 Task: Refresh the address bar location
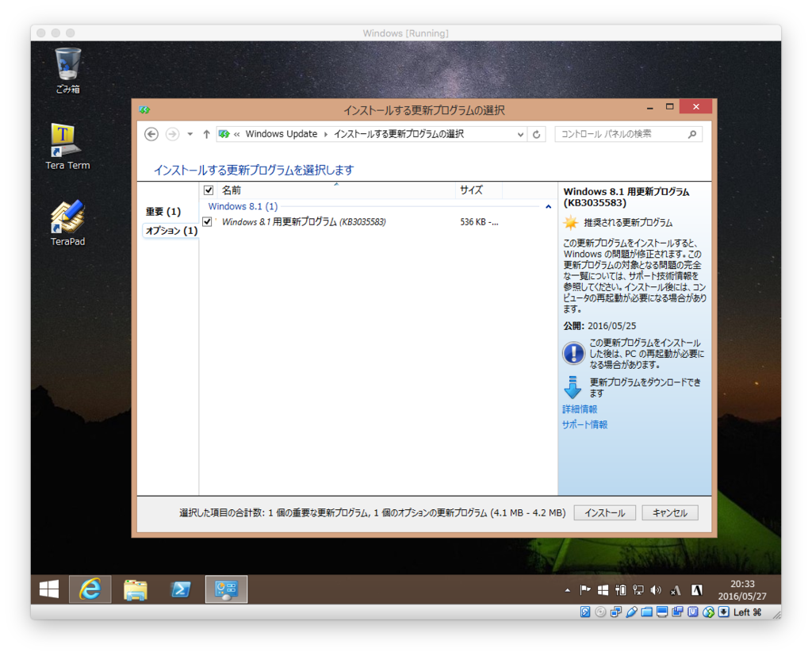pos(537,134)
